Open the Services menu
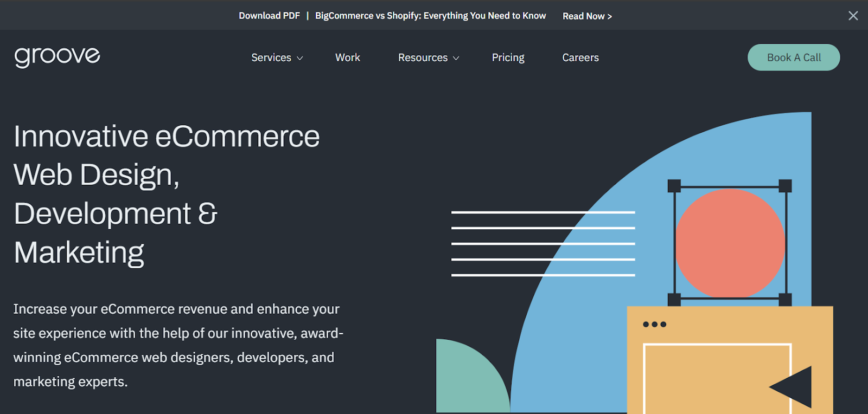 (271, 57)
